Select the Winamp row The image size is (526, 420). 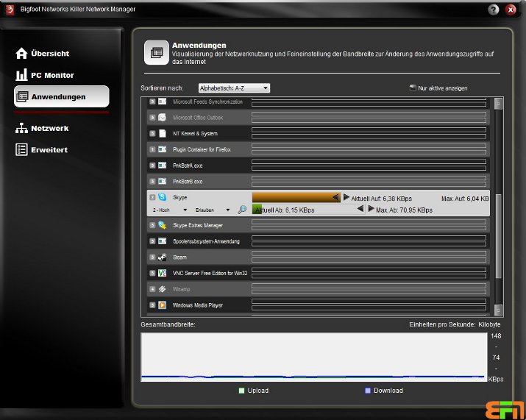(x=319, y=289)
